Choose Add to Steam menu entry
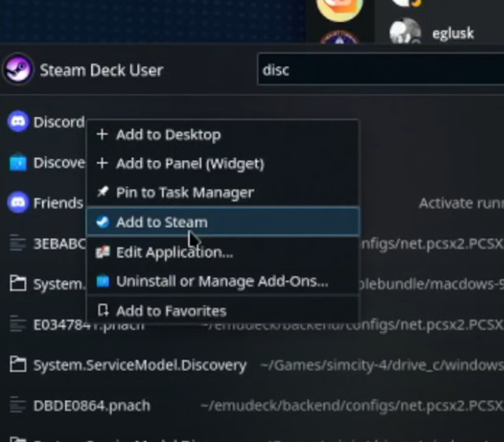The height and width of the screenshot is (442, 504). click(223, 222)
